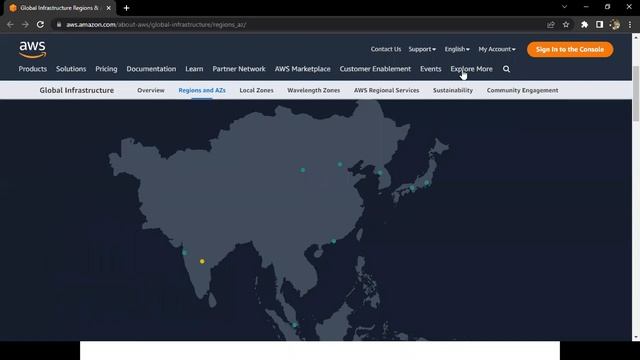Open the Events menu

431,69
